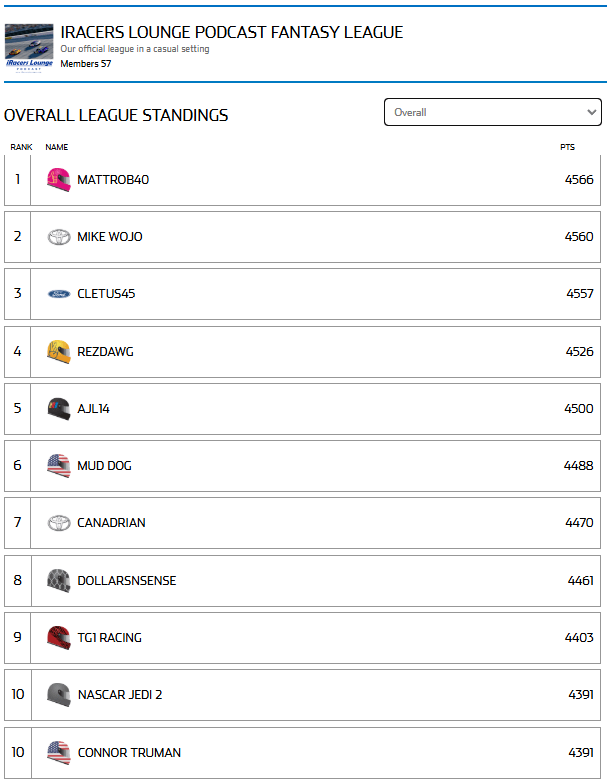Click the RANK column header
Screen dimensions: 607x781
[x=21, y=147]
